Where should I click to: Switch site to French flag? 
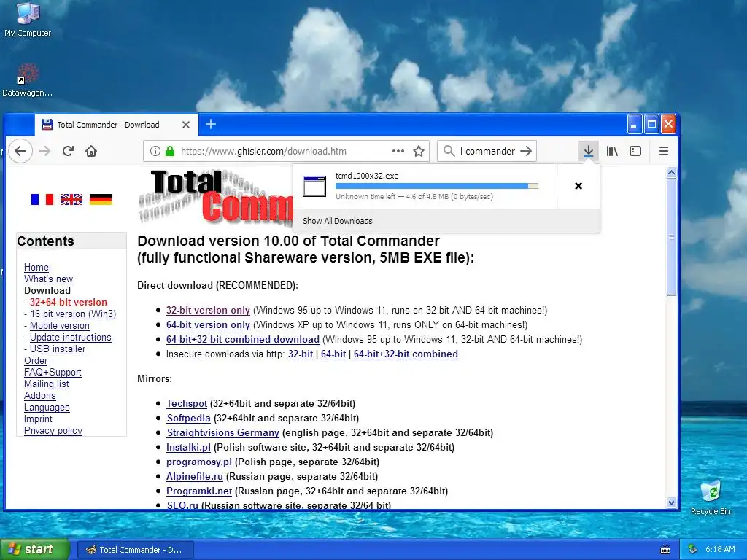(42, 200)
